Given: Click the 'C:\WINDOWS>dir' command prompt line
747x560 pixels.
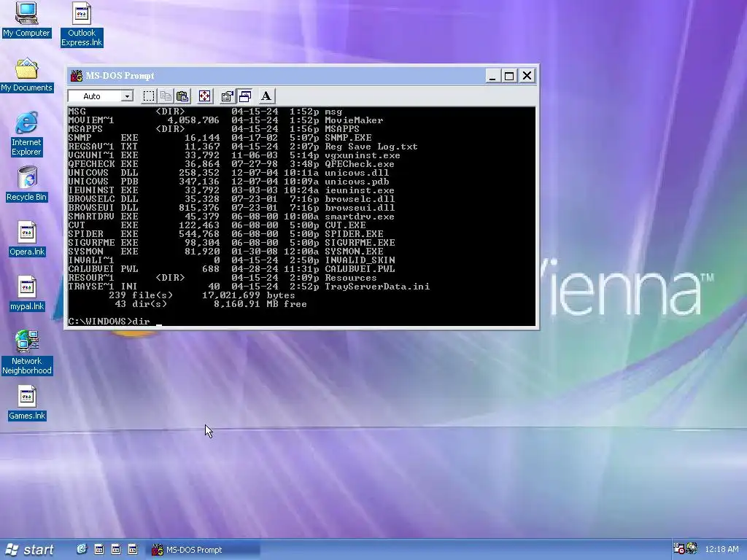Looking at the screenshot, I should click(109, 322).
